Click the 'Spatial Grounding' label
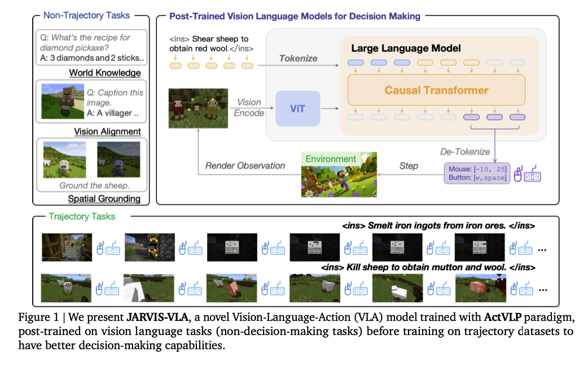 click(x=104, y=199)
